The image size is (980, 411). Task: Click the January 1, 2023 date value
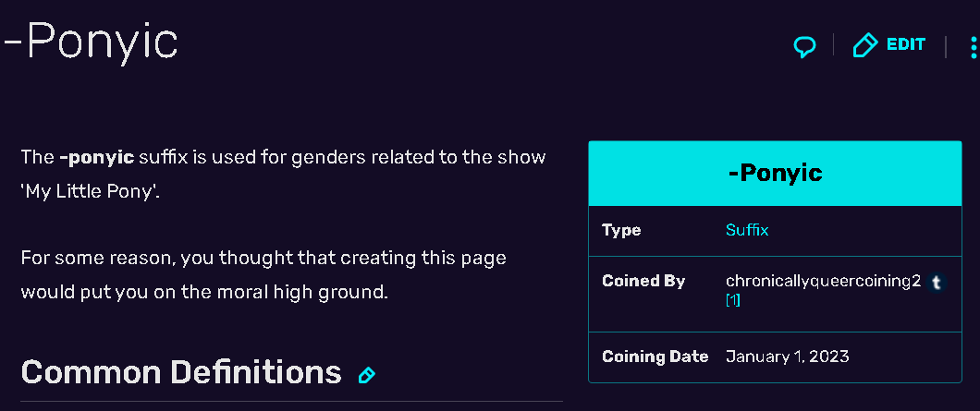787,356
